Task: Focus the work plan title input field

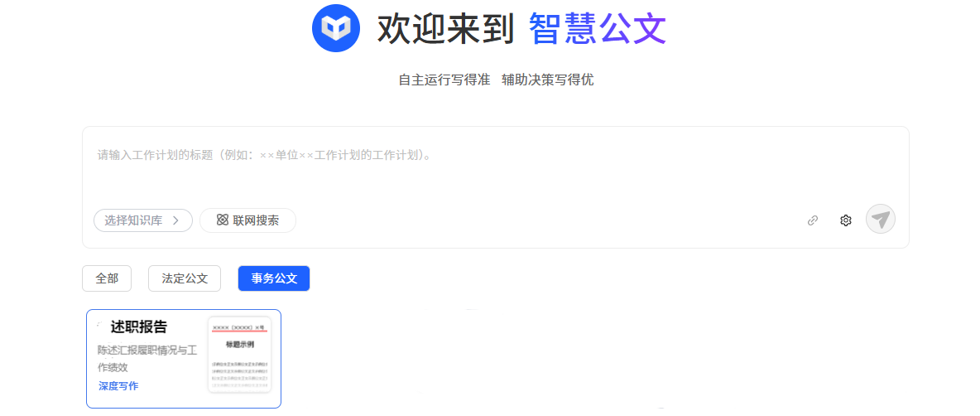Action: tap(496, 166)
